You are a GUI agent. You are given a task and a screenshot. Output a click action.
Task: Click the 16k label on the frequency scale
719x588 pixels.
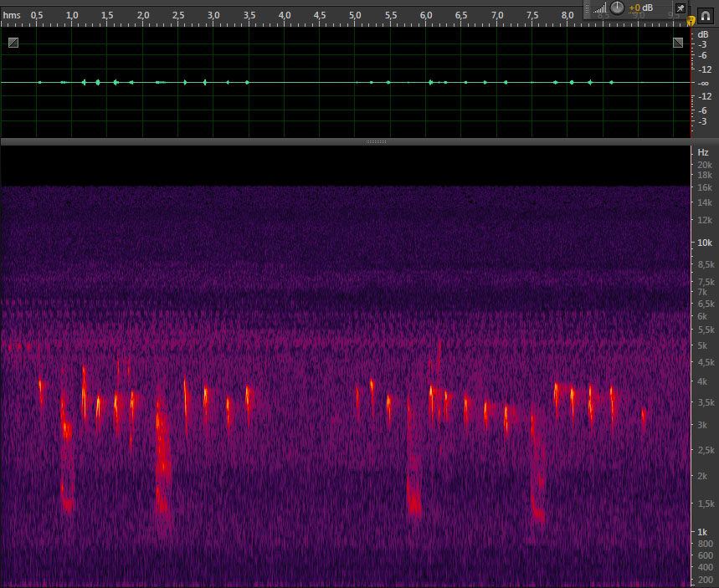click(x=705, y=187)
